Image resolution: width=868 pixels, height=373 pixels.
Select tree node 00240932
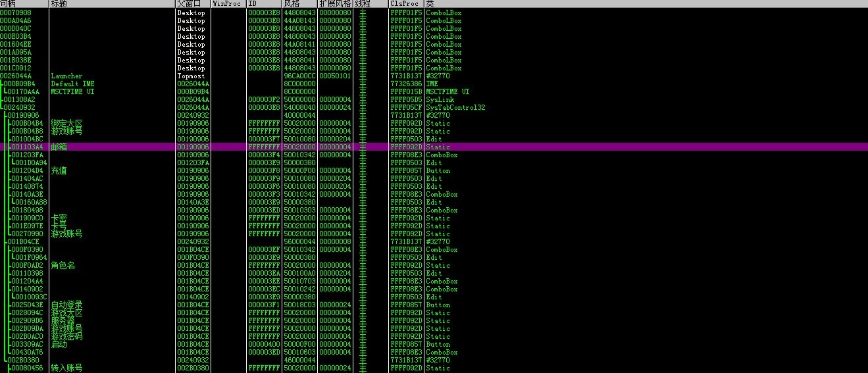(x=20, y=108)
